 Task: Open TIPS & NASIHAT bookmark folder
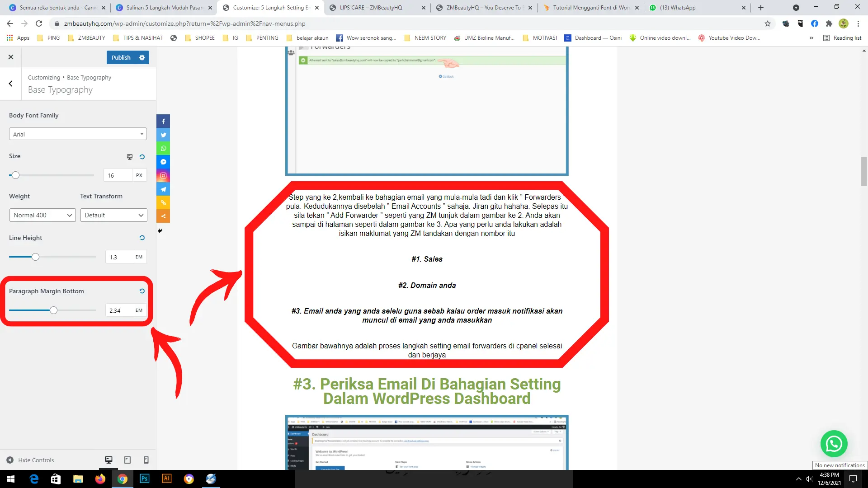coord(138,38)
